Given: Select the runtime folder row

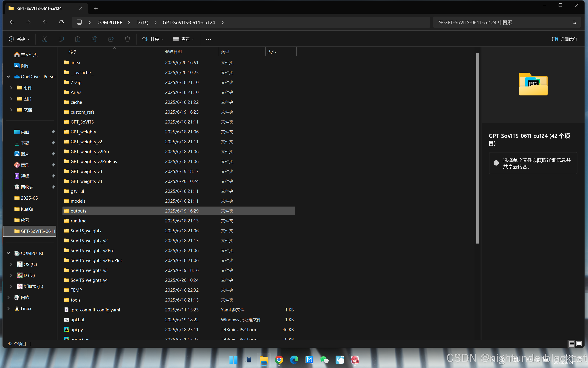Looking at the screenshot, I should [x=179, y=221].
